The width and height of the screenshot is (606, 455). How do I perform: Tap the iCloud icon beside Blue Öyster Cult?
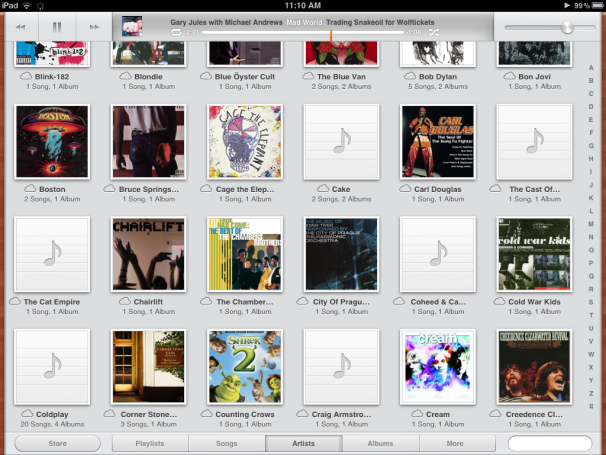click(x=206, y=76)
